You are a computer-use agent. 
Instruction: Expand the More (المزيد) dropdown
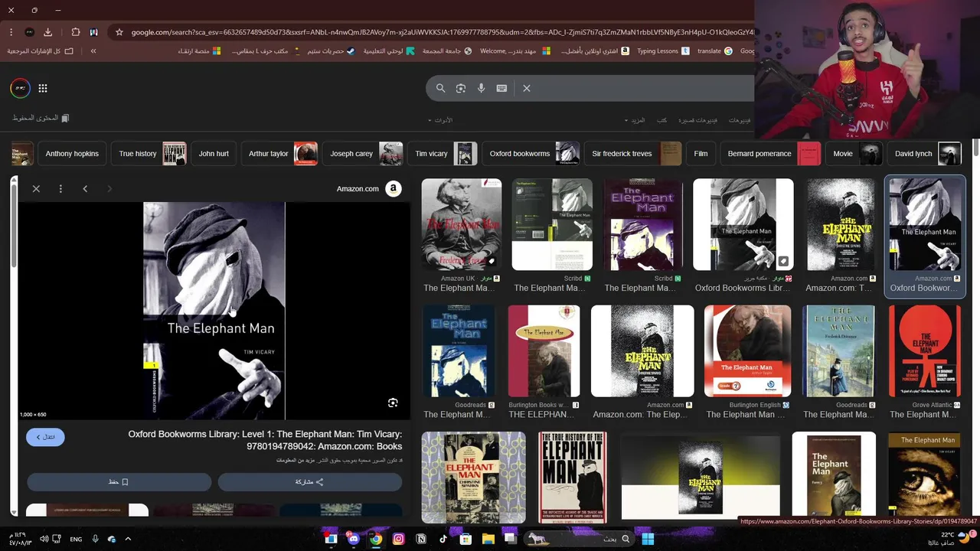point(635,120)
